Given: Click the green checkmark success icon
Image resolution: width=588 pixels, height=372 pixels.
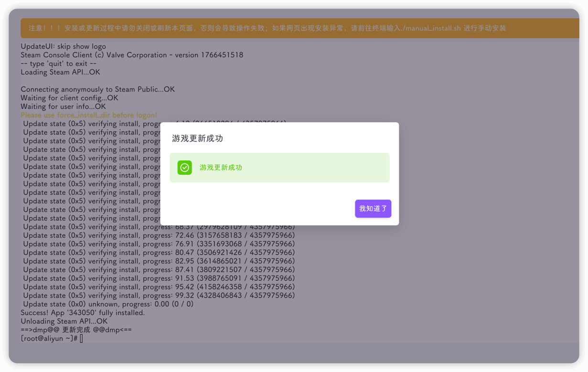Looking at the screenshot, I should pos(184,168).
